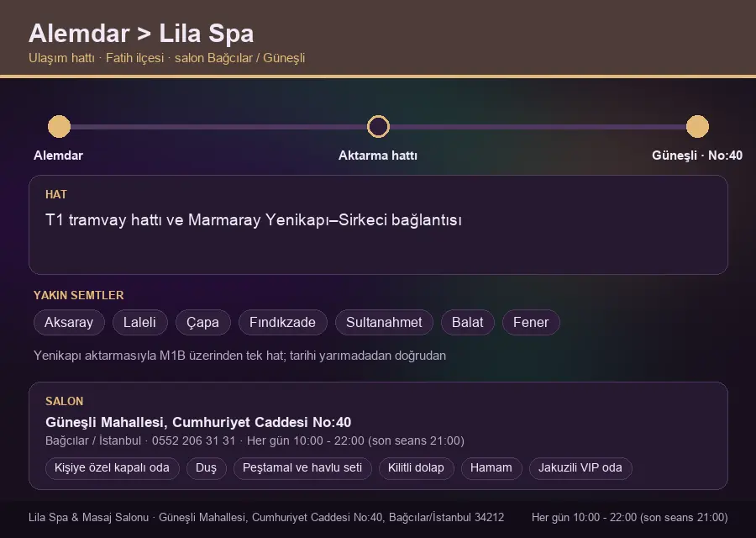756x538 pixels.
Task: Click the Alemdar start stop marker
Action: click(x=60, y=126)
